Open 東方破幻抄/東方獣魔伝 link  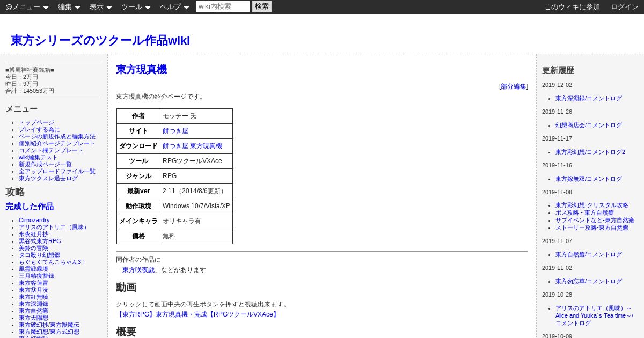tap(49, 325)
